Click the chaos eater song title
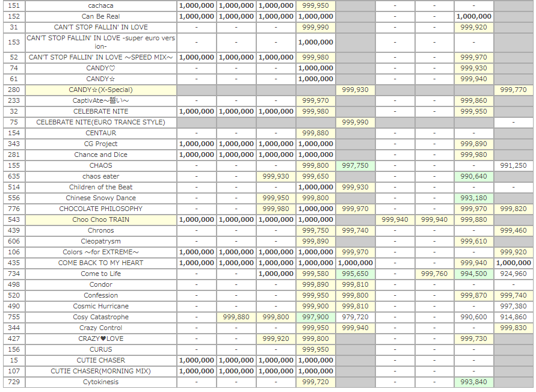 click(101, 176)
